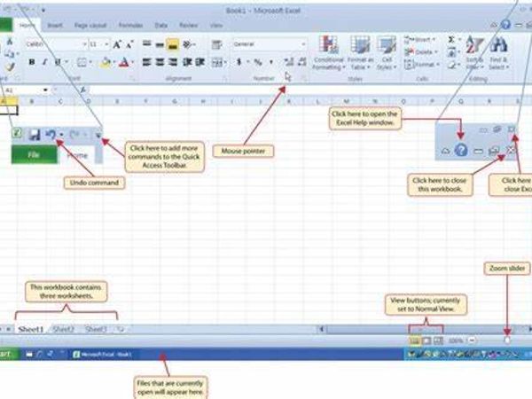Image resolution: width=532 pixels, height=399 pixels.
Task: Switch to the Insert ribbon tab
Action: (55, 26)
